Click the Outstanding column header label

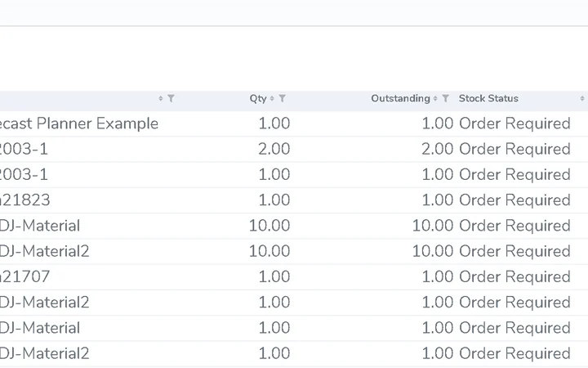400,98
